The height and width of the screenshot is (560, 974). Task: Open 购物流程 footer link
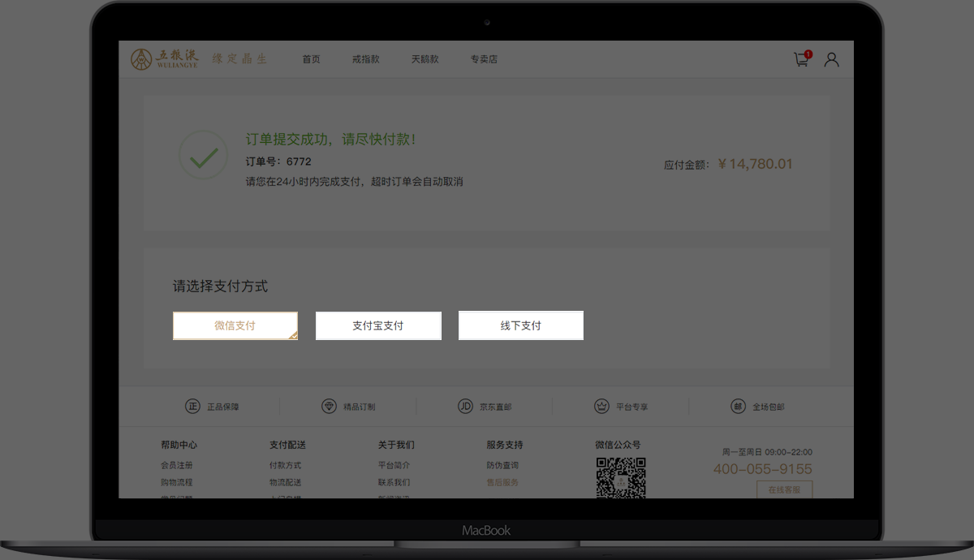coord(177,483)
